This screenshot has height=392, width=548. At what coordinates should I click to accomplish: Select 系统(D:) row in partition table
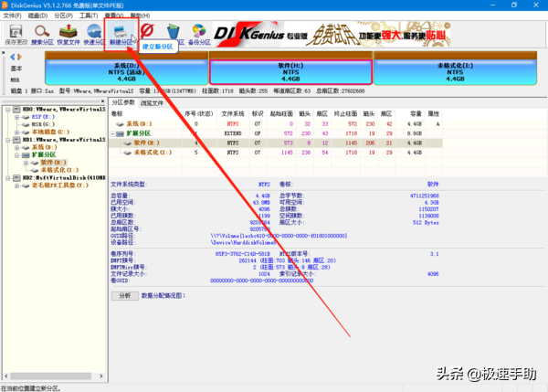[x=276, y=123]
